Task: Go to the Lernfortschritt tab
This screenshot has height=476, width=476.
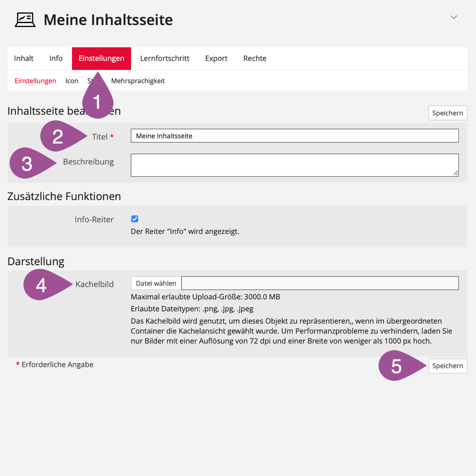Action: point(165,59)
